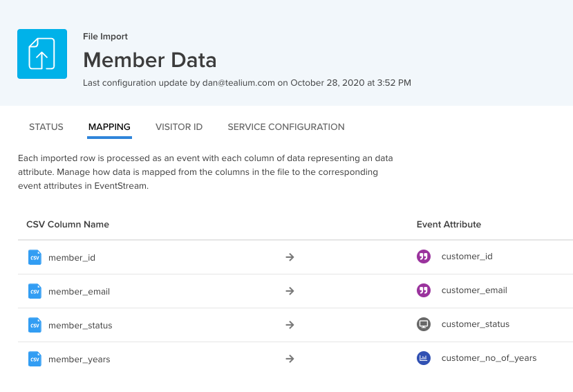Click the string type icon for customer_email
This screenshot has height=392, width=573.
(x=424, y=290)
